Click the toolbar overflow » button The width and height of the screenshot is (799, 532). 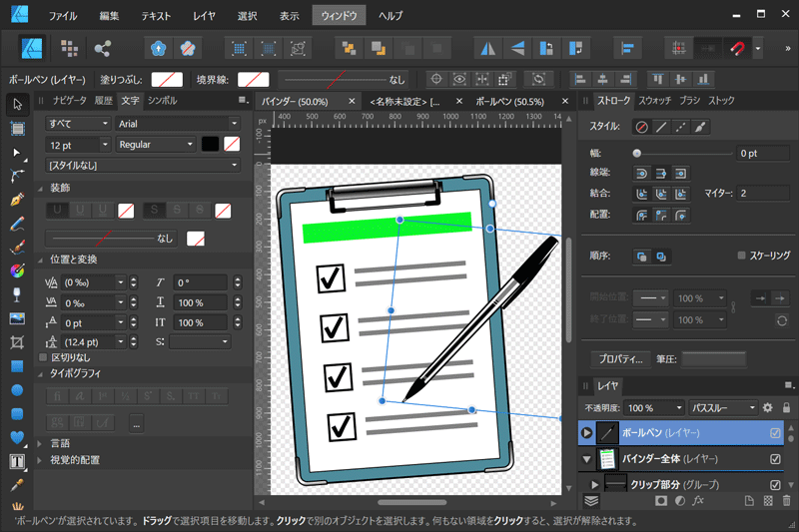[x=787, y=48]
